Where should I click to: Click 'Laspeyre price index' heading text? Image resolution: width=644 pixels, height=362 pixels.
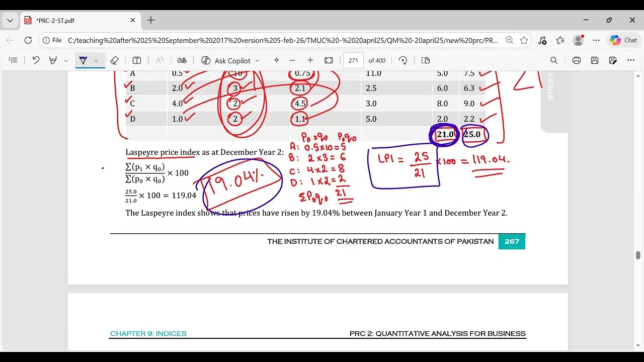[163, 152]
